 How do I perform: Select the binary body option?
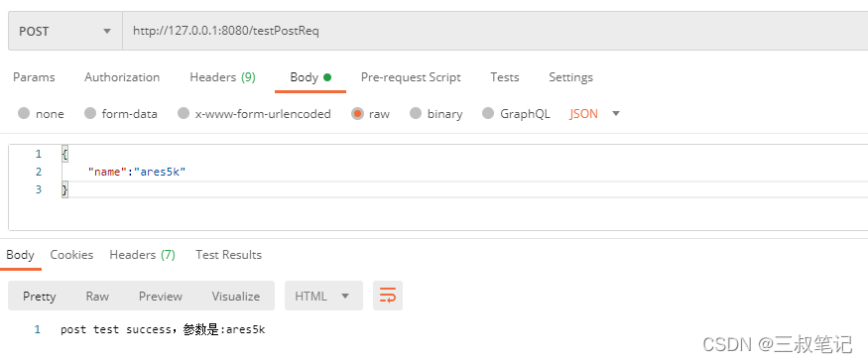436,114
